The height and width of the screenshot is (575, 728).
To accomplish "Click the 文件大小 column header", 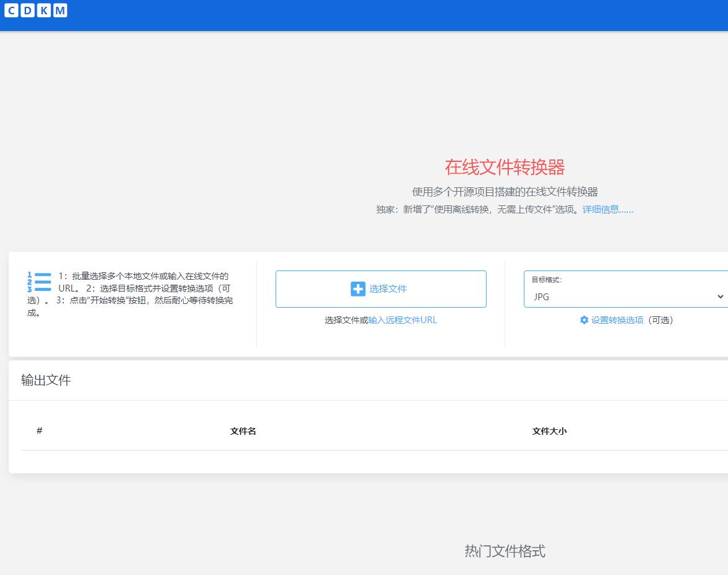I will pyautogui.click(x=549, y=431).
